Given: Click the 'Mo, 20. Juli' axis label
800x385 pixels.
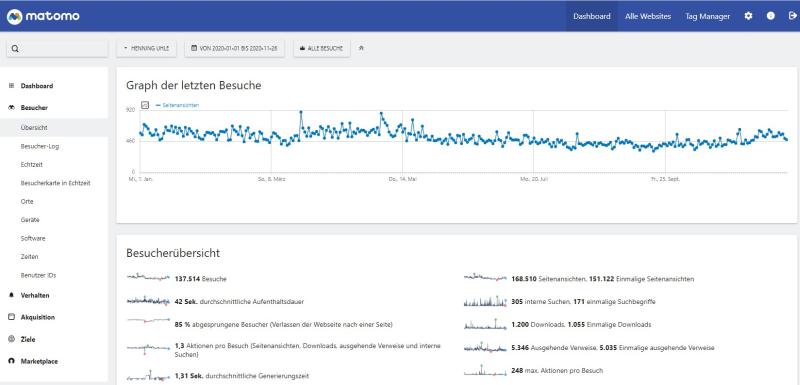Looking at the screenshot, I should click(x=534, y=179).
